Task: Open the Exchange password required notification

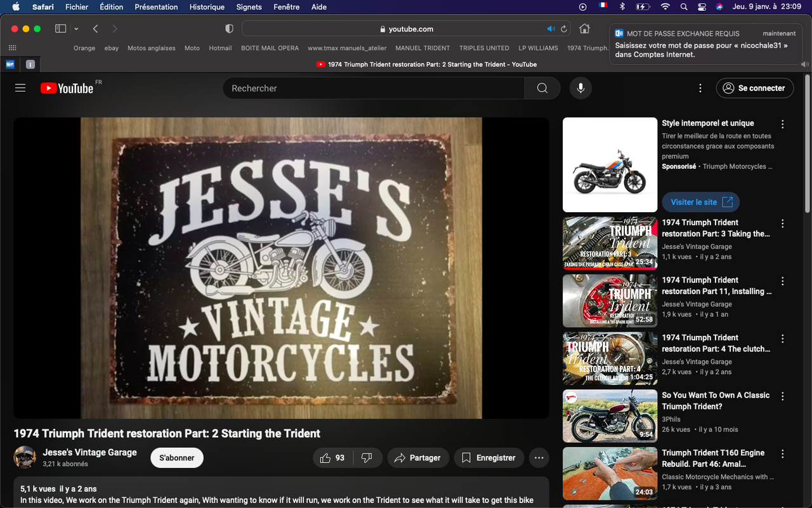Action: click(705, 44)
